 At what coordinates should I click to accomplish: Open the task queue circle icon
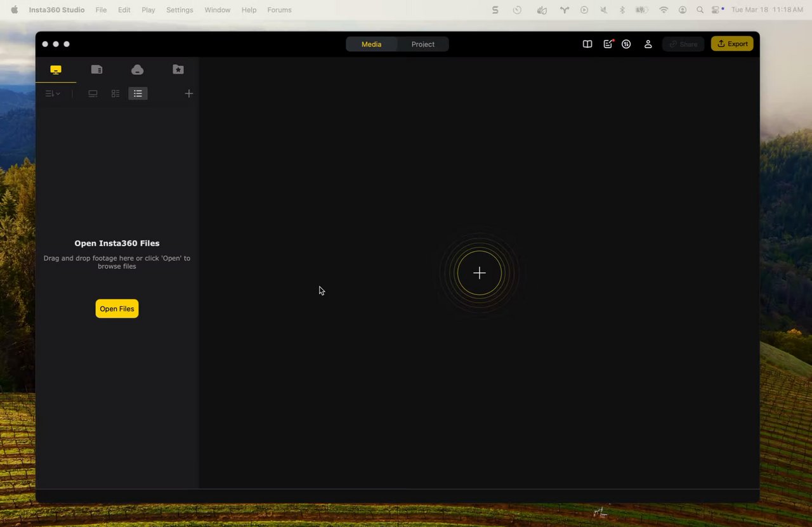pos(626,44)
